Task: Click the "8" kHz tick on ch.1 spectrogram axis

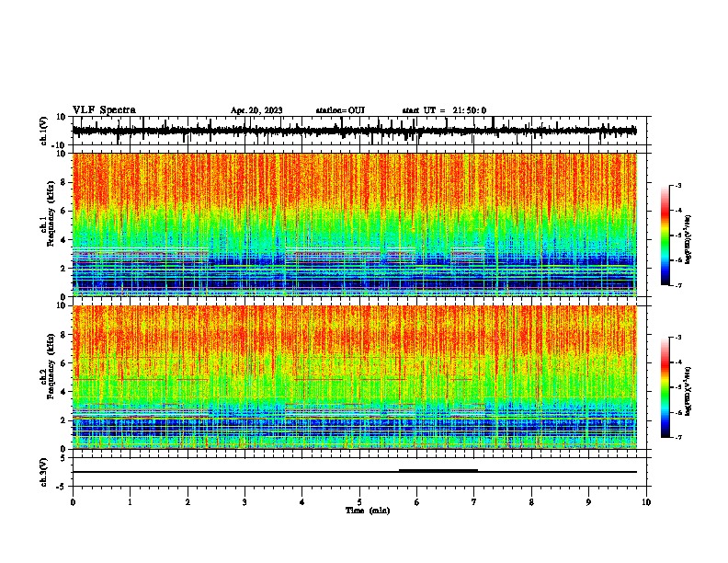Action: (63, 182)
